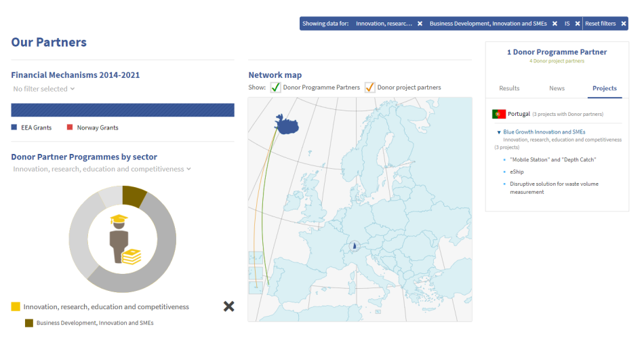Click the EEA Grants legend item
644x358 pixels.
pos(32,127)
